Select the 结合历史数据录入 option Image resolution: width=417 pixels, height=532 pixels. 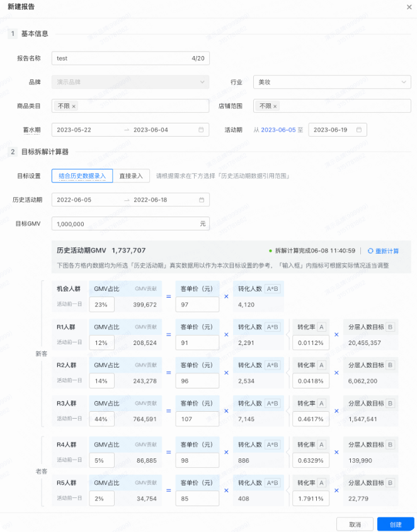pos(82,176)
